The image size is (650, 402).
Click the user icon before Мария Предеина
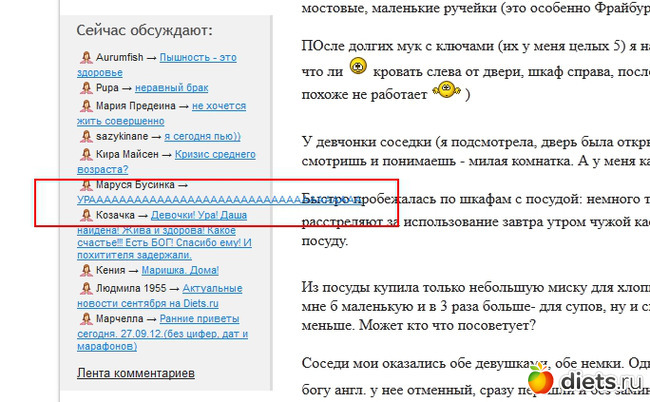[85, 106]
